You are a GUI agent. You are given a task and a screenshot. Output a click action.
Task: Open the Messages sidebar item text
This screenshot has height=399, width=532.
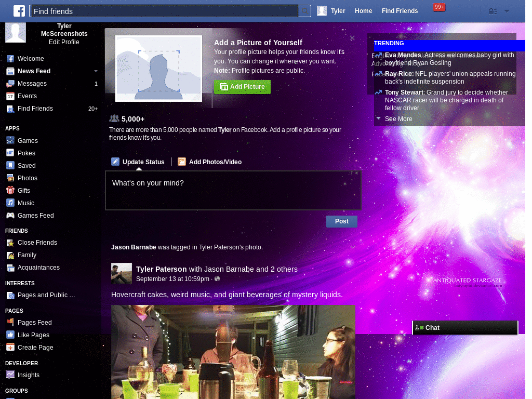[x=32, y=84]
